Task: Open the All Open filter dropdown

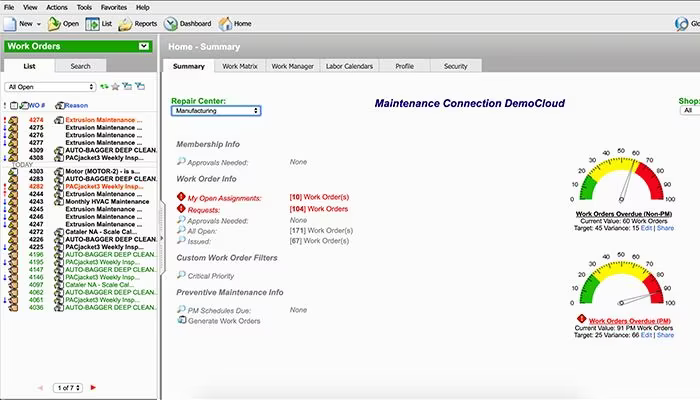Action: [x=50, y=87]
